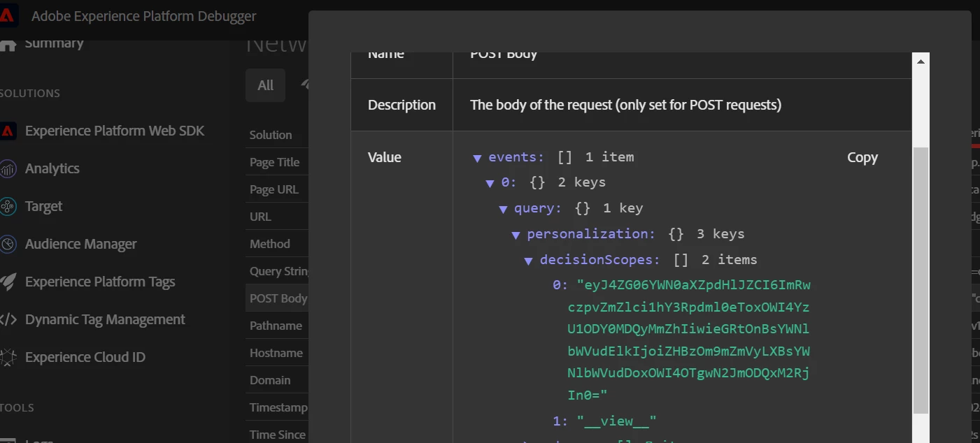Copy the POST Body value
980x443 pixels.
(x=862, y=157)
